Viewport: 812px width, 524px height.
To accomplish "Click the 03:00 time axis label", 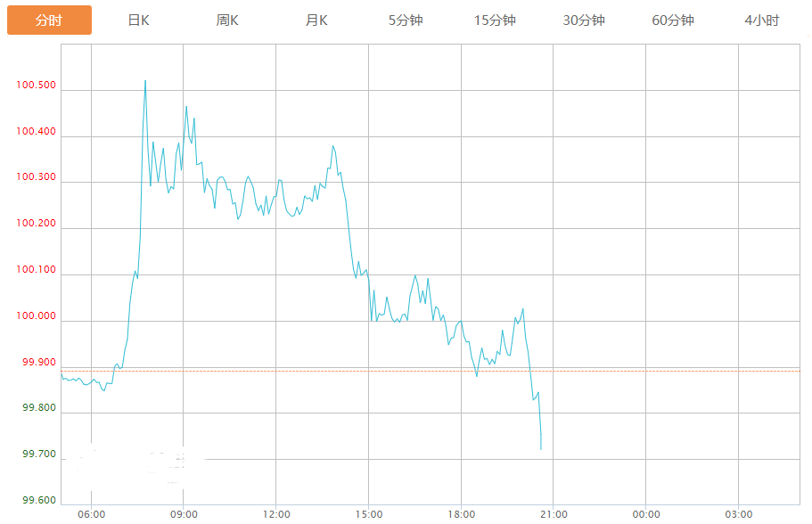I will 739,514.
